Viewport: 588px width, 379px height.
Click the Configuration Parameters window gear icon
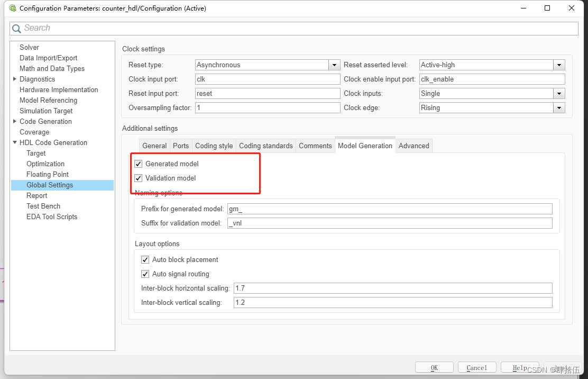(13, 8)
